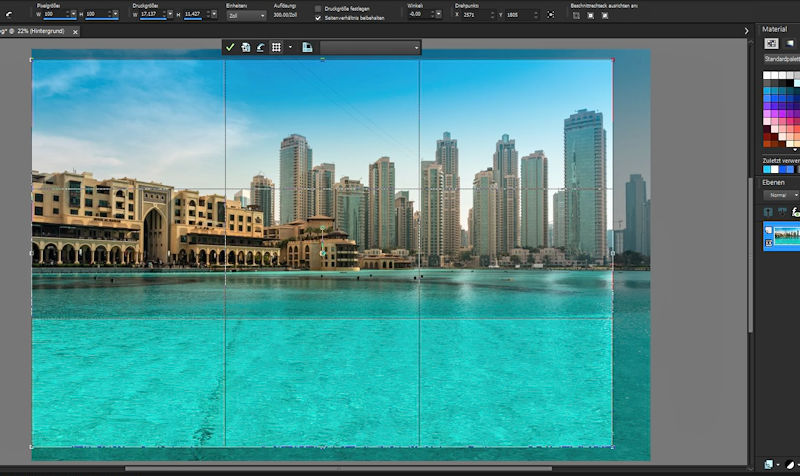This screenshot has width=800, height=476.
Task: Click the first layer lock icon in Ebenen panel
Action: (768, 212)
